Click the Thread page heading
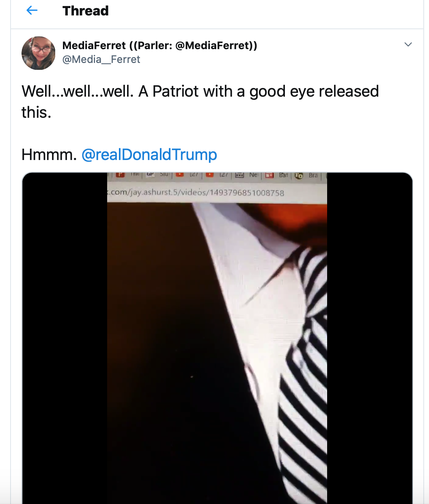The image size is (429, 504). point(86,11)
